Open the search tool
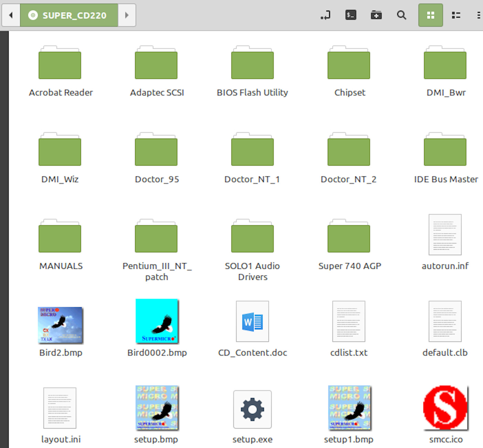Viewport: 483px width, 448px height. click(401, 15)
